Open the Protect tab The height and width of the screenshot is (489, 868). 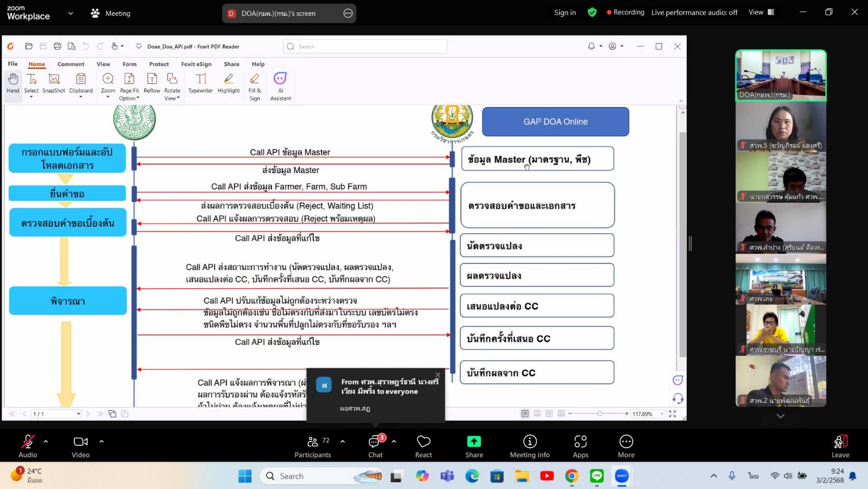click(159, 64)
